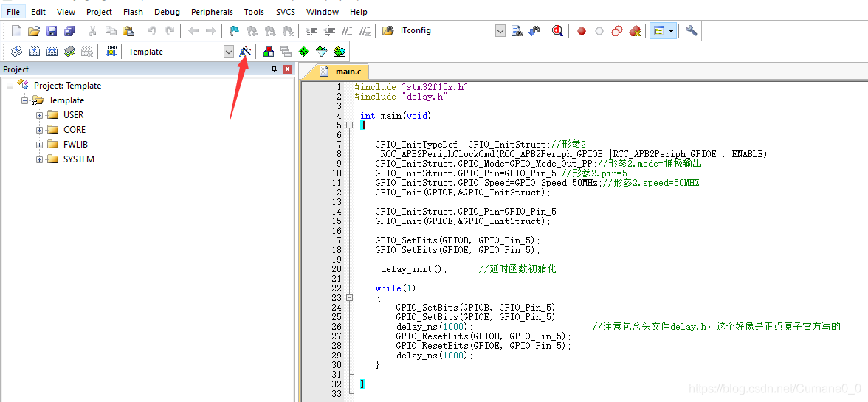Viewport: 868px width, 402px height.
Task: Start debug session magnifier icon
Action: click(x=557, y=31)
